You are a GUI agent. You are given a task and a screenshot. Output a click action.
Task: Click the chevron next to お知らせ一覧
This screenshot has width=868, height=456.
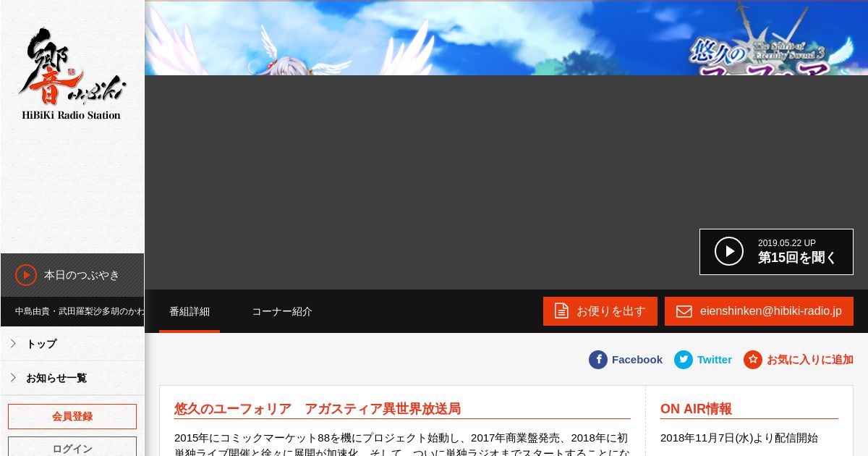tap(13, 378)
